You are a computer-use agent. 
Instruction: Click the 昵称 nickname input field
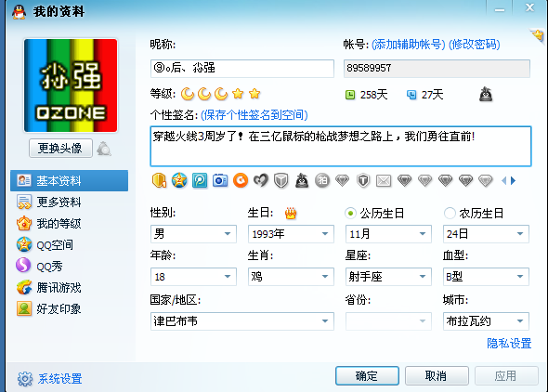coord(242,69)
